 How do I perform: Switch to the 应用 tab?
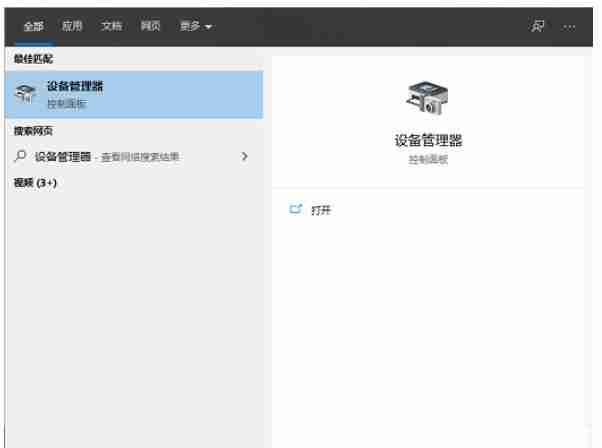[72, 26]
